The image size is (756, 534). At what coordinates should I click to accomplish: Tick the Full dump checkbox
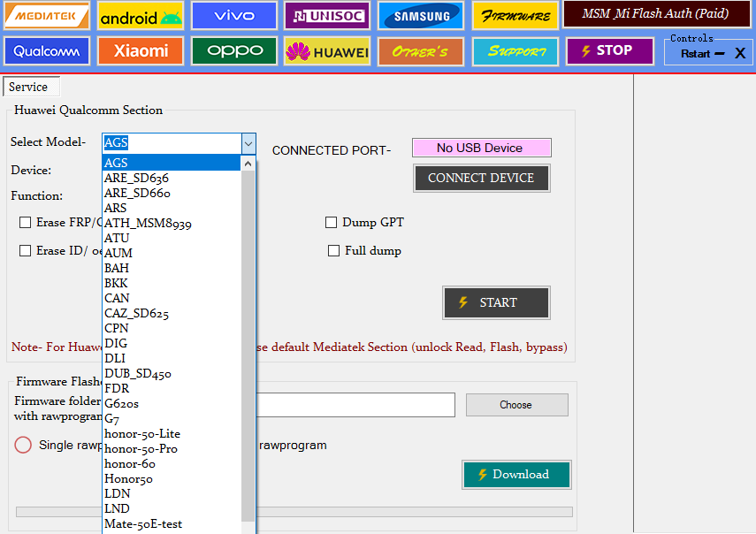point(334,251)
